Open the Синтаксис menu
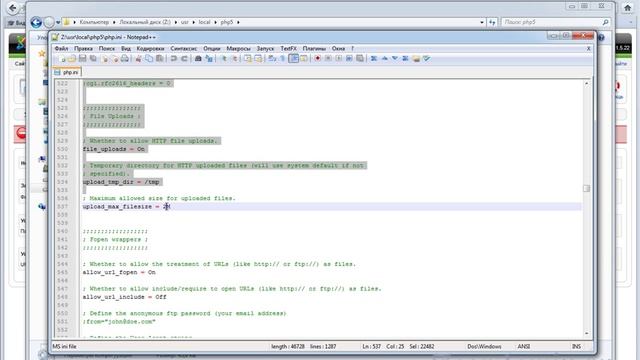 (183, 49)
